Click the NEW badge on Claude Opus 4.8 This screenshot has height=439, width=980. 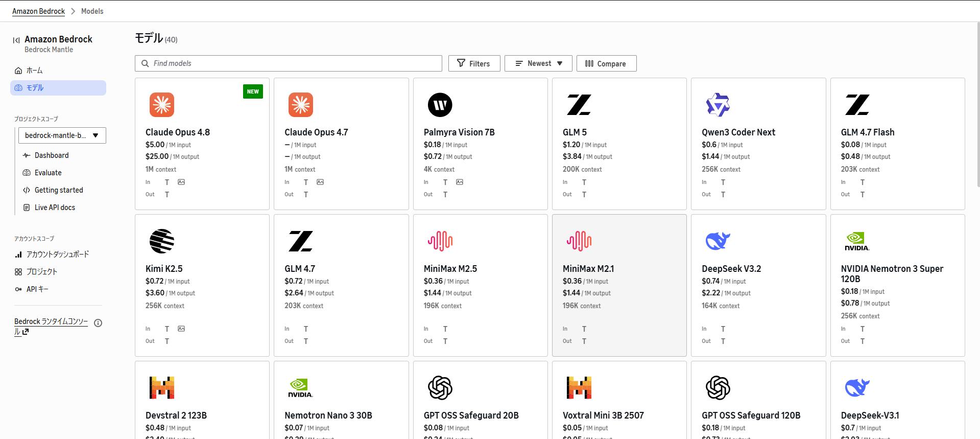253,91
